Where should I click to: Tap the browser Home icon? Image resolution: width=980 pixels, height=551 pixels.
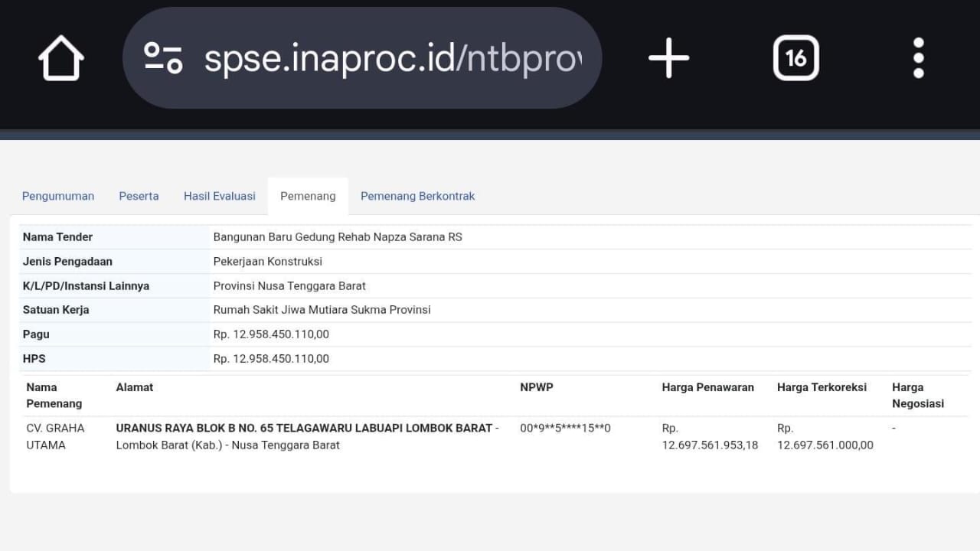61,58
